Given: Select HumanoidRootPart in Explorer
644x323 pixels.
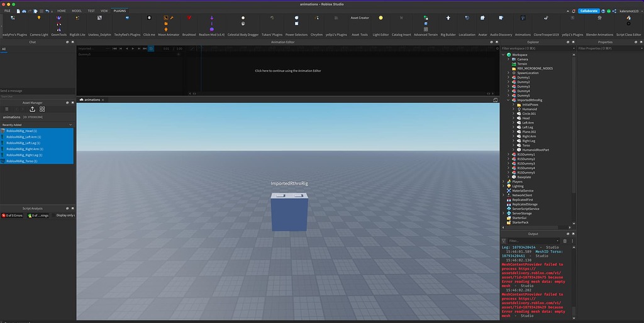Looking at the screenshot, I should click(536, 150).
